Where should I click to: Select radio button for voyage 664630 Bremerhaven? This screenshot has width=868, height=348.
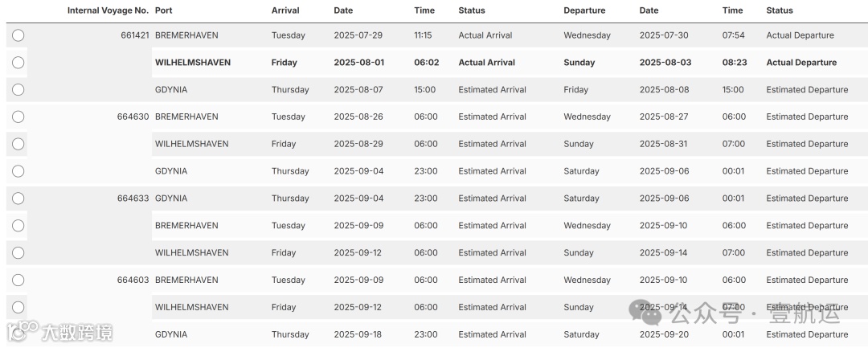18,117
